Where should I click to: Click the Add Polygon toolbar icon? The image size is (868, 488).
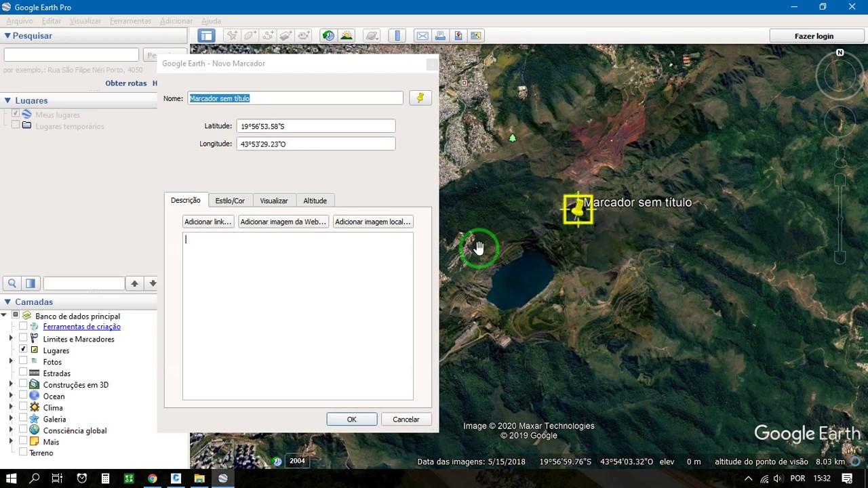click(x=250, y=36)
